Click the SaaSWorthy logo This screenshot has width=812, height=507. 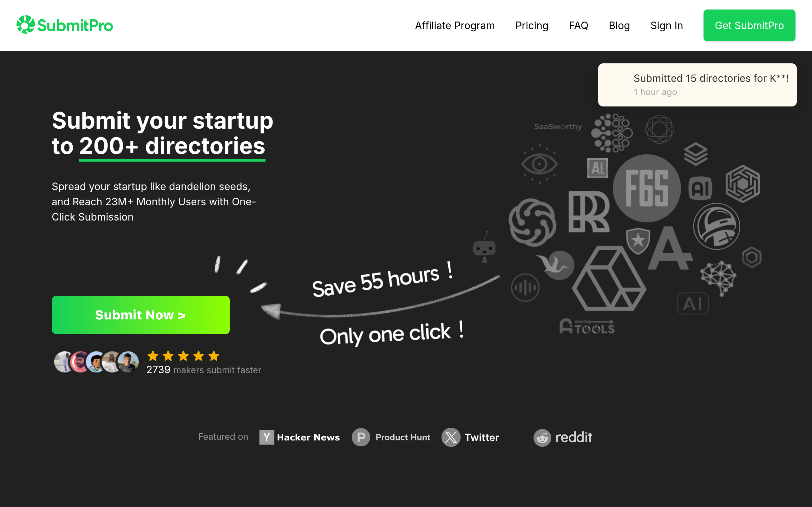[558, 127]
